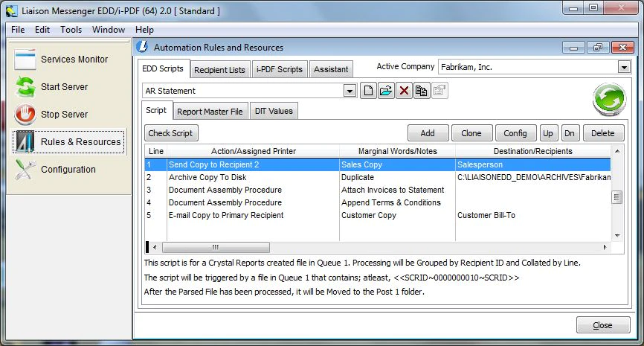The image size is (644, 346).
Task: Open the Help menu
Action: 144,30
